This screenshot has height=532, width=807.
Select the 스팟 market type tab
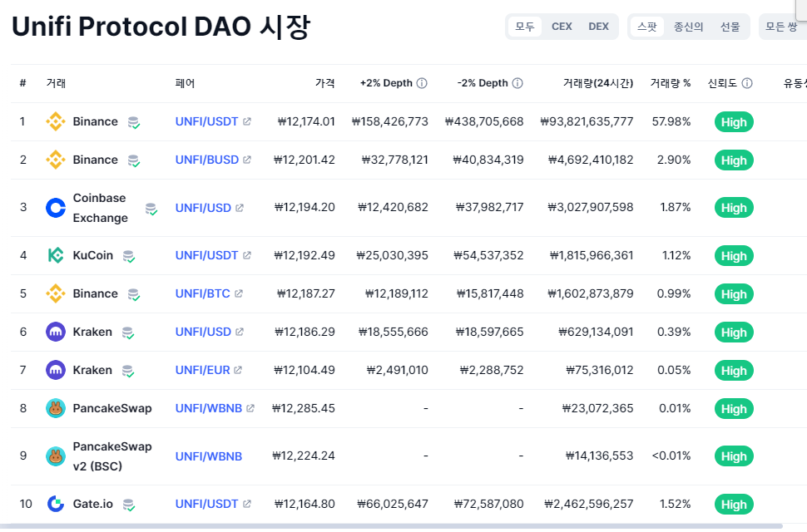tap(647, 27)
